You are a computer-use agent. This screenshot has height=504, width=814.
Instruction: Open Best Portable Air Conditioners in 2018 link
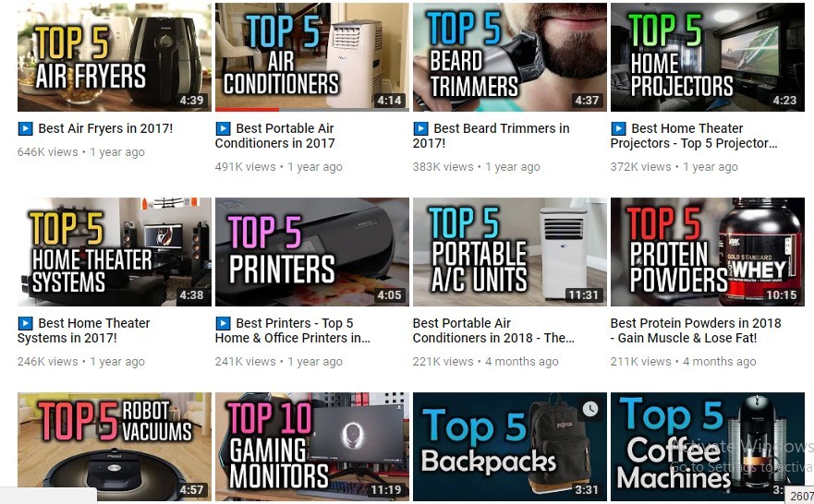click(493, 330)
